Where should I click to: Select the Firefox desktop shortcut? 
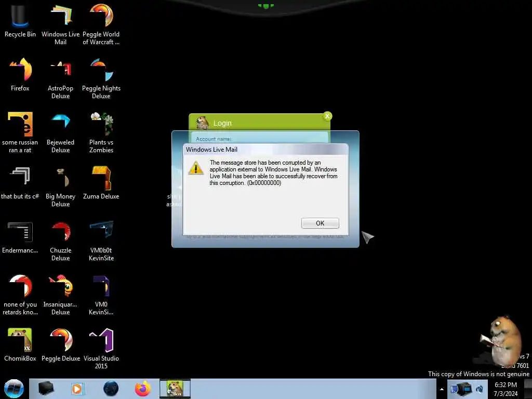pyautogui.click(x=20, y=75)
